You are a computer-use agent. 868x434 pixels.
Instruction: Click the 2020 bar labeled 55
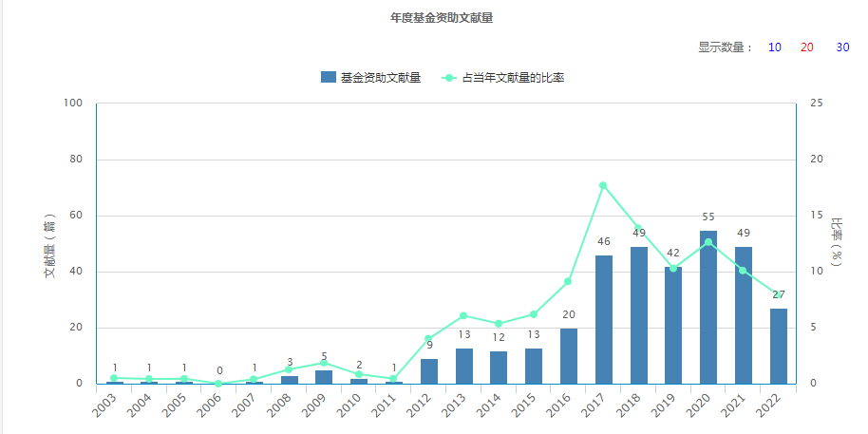click(x=708, y=308)
